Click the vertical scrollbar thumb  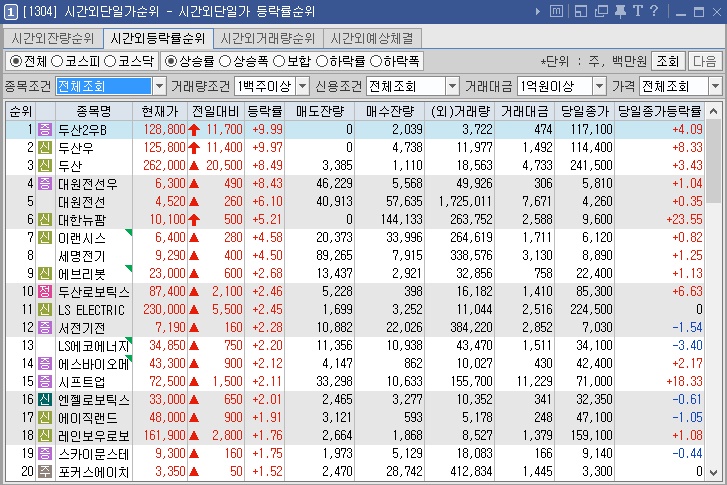click(714, 160)
